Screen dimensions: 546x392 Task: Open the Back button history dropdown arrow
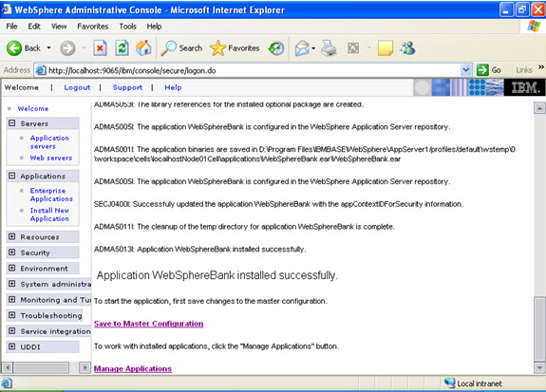(x=48, y=48)
